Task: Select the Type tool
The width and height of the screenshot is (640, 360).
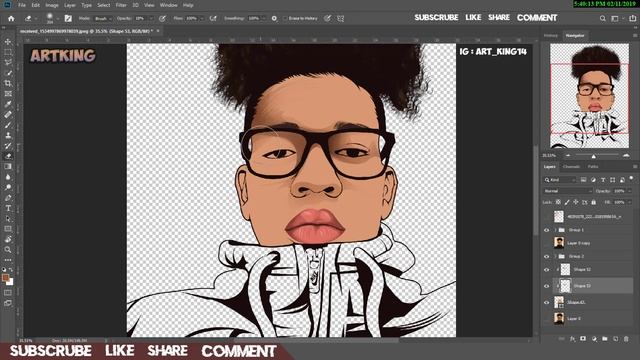Action: point(8,208)
